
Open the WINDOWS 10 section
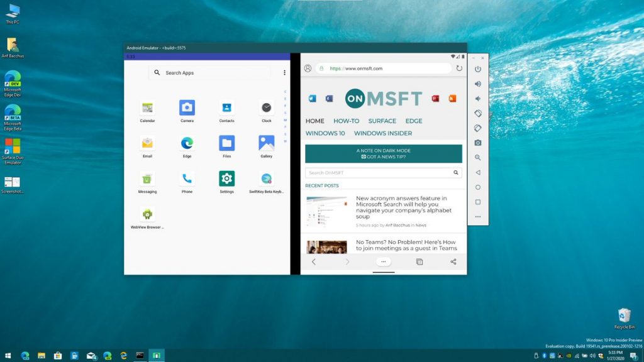point(325,133)
